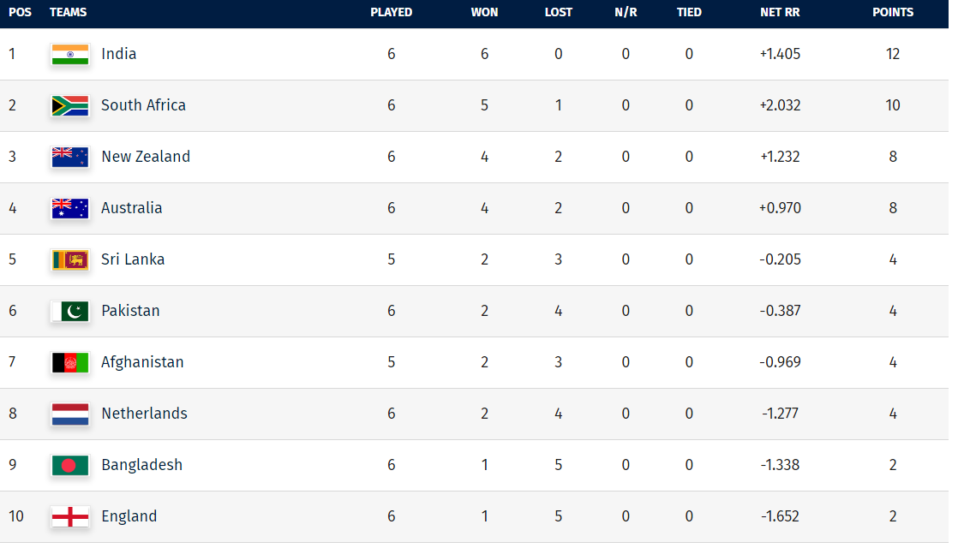The width and height of the screenshot is (964, 560).
Task: Select the New Zealand team name
Action: pos(146,157)
